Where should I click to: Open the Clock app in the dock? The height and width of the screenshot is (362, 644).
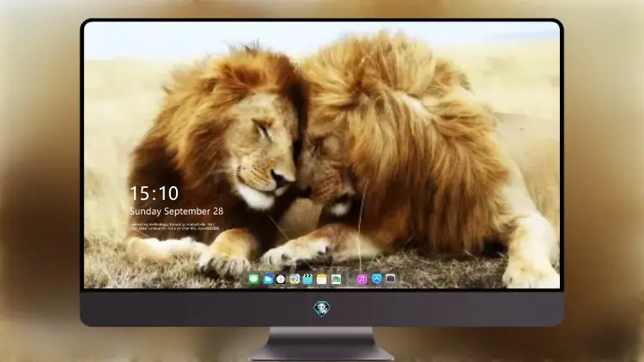pyautogui.click(x=281, y=279)
